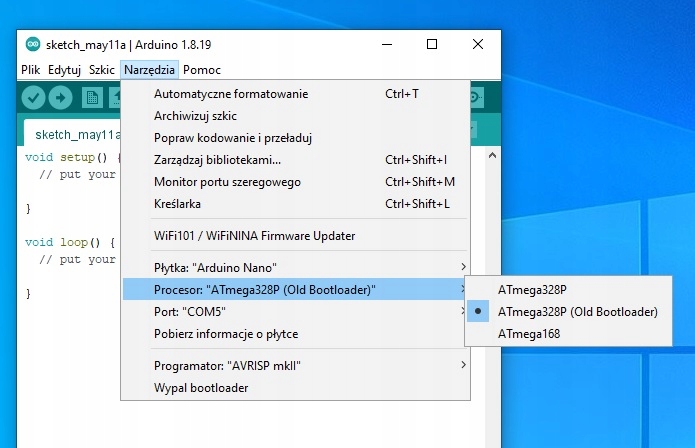This screenshot has height=448, width=695.
Task: Select ATmega328P (Old Bootloader) option
Action: pyautogui.click(x=568, y=312)
